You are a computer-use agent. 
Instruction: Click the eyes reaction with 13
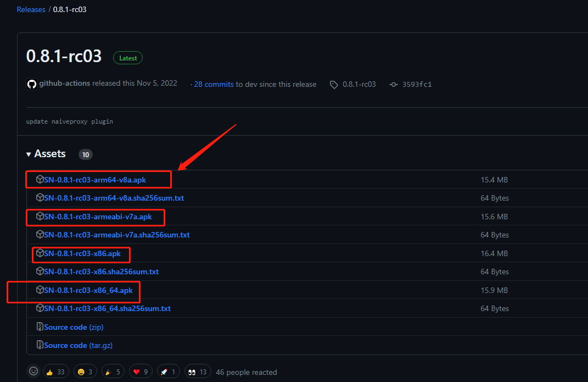point(198,372)
